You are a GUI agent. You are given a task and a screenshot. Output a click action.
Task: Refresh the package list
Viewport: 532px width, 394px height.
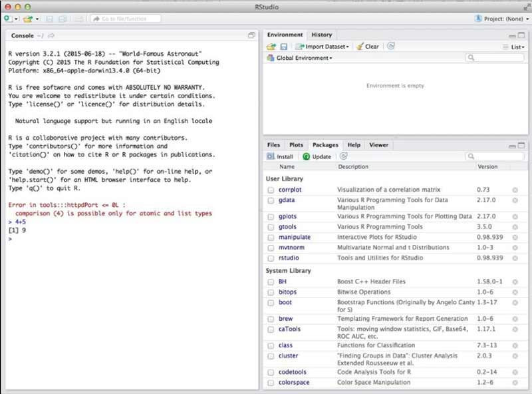(343, 156)
